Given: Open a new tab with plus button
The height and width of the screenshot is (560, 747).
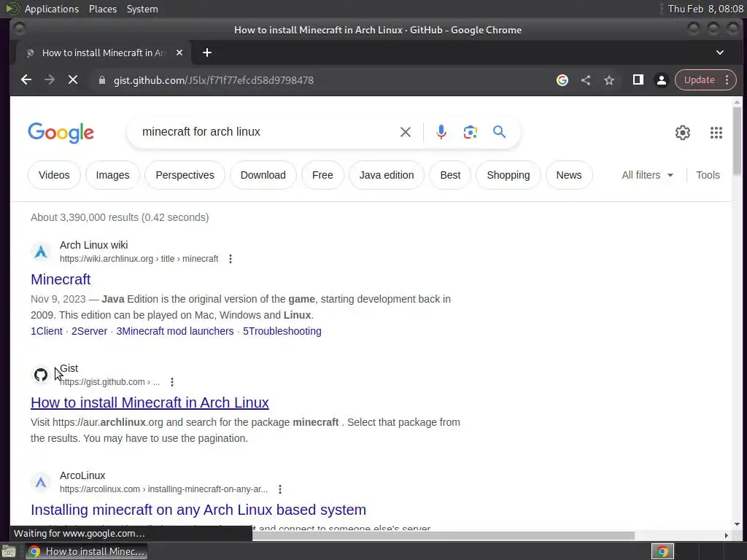Looking at the screenshot, I should point(206,52).
